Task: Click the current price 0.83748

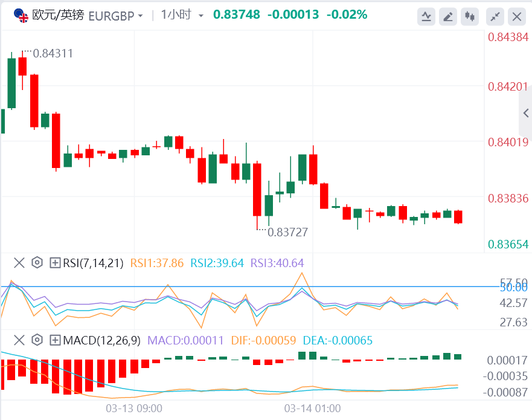Action: (x=237, y=15)
